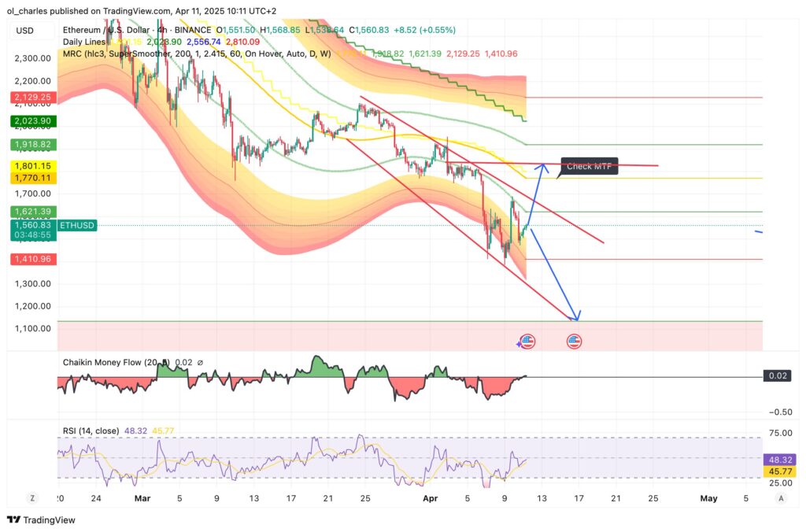Image resolution: width=806 pixels, height=532 pixels.
Task: Click the left US flag economic event marker
Action: [528, 341]
